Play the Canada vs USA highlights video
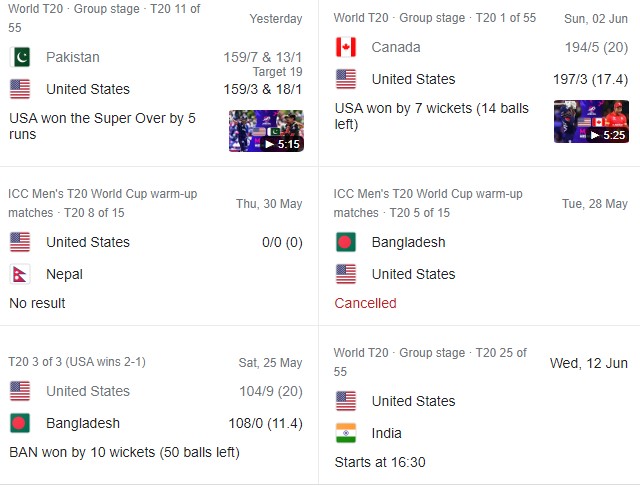 [x=591, y=121]
